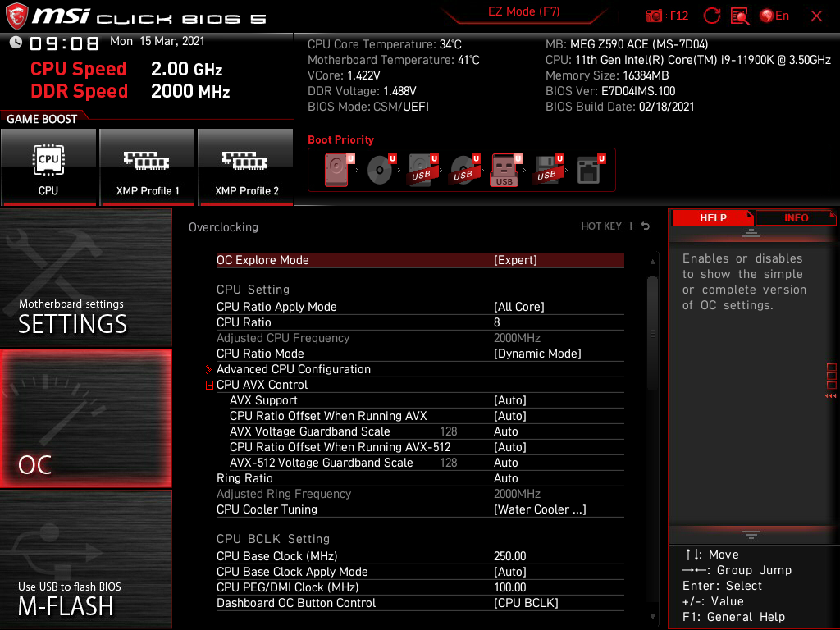
Task: Click the help panel upper drag handle
Action: coord(751,232)
